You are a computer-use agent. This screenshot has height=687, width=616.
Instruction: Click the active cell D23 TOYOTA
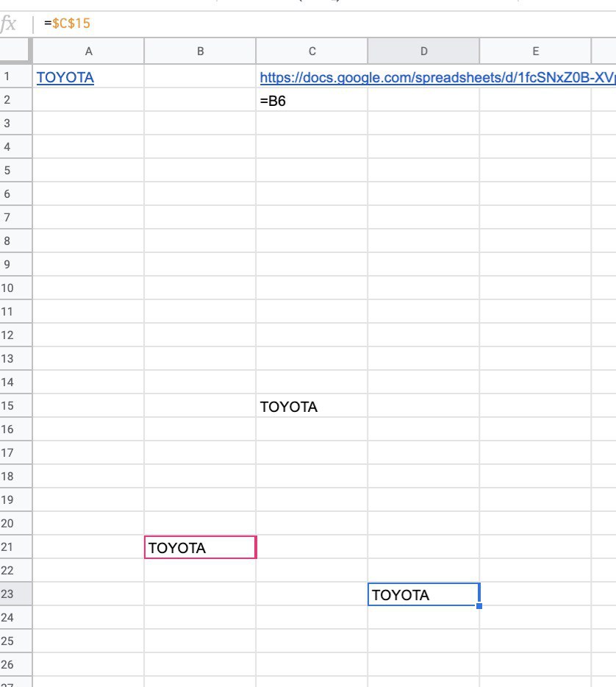[424, 594]
